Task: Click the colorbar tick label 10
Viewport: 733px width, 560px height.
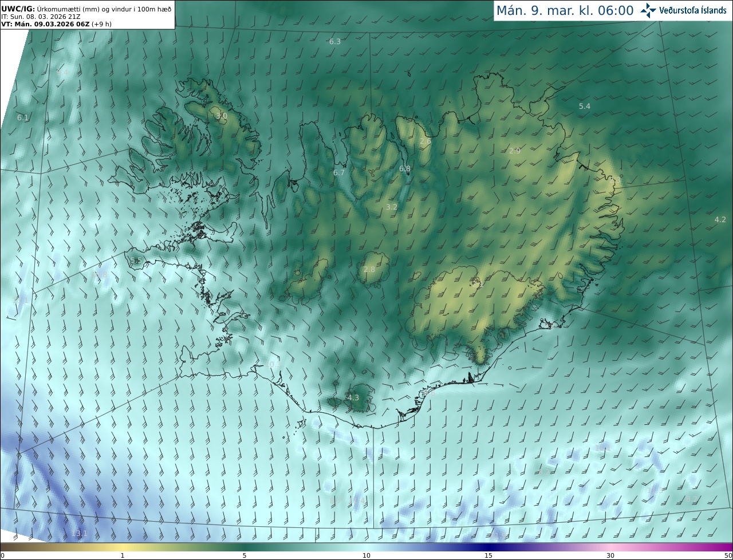Action: pos(366,555)
